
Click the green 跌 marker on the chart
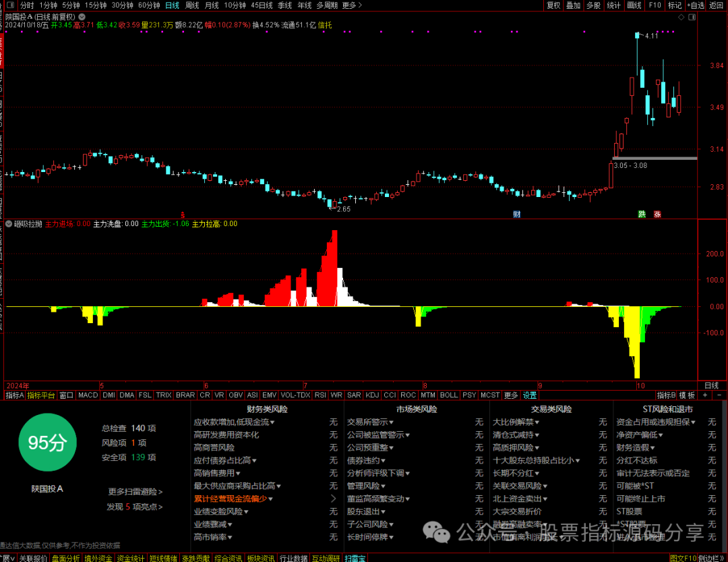(642, 215)
